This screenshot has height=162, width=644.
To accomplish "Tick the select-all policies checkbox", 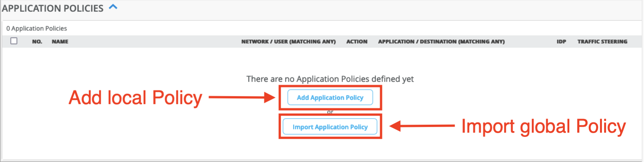I will [x=14, y=41].
